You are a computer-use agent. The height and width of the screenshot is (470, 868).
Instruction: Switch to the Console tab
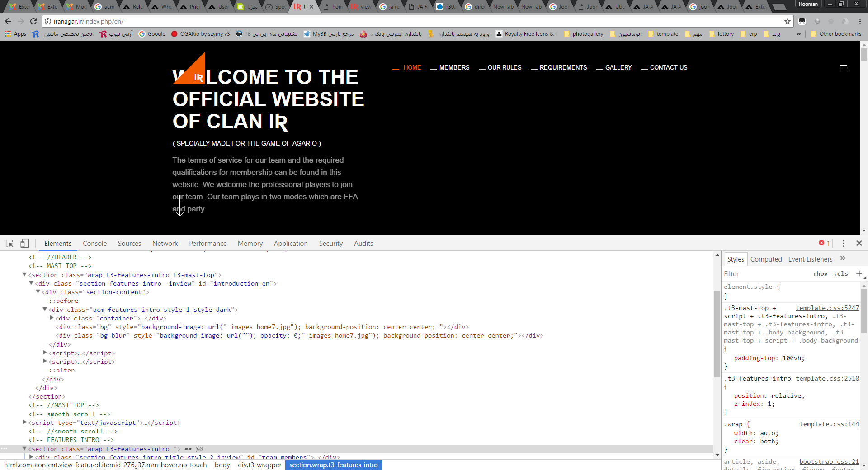point(94,244)
